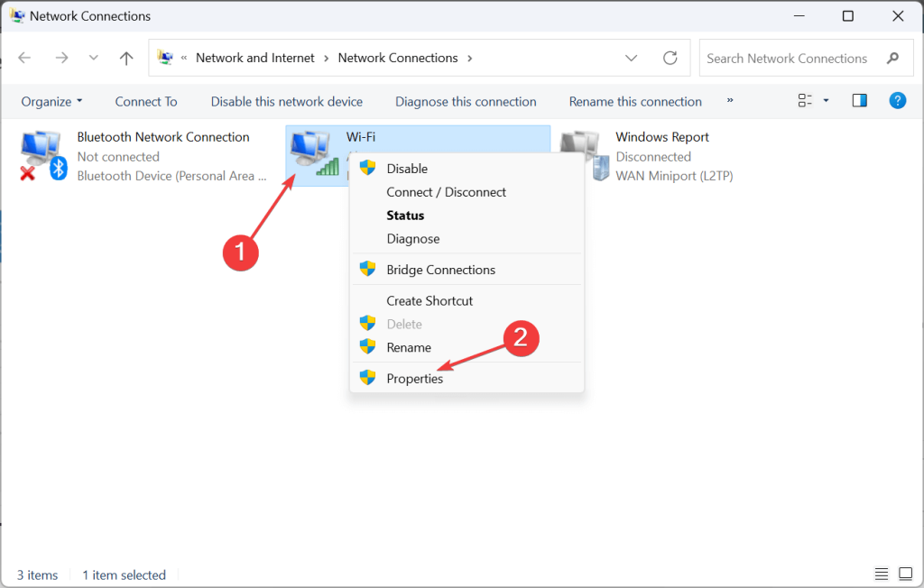Click the Search Network Connections field

coord(796,59)
